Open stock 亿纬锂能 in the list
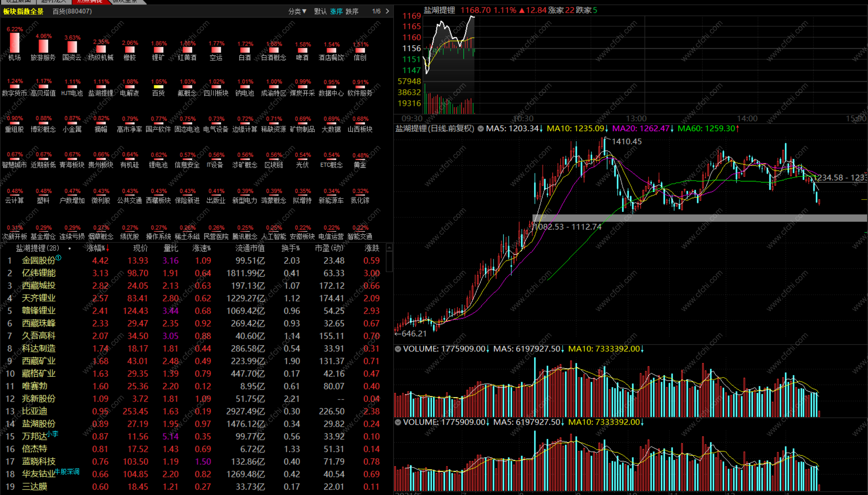This screenshot has width=868, height=495. tap(39, 273)
